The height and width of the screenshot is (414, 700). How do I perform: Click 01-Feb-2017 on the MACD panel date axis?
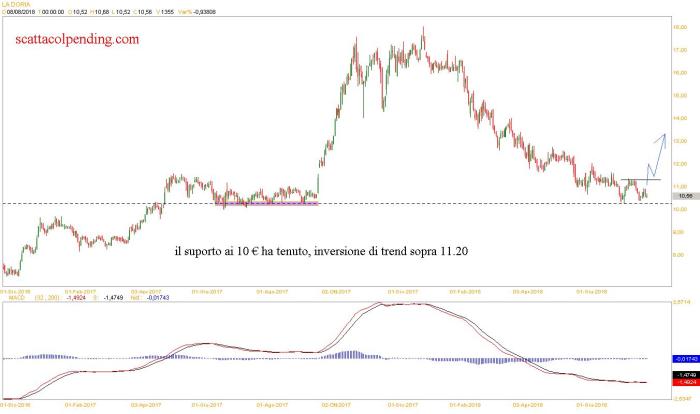(80, 405)
